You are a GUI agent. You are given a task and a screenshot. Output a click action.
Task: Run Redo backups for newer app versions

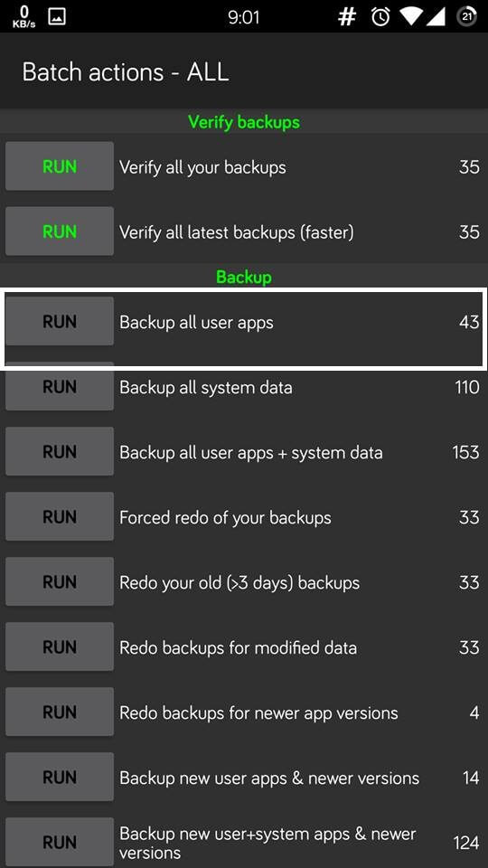(60, 712)
